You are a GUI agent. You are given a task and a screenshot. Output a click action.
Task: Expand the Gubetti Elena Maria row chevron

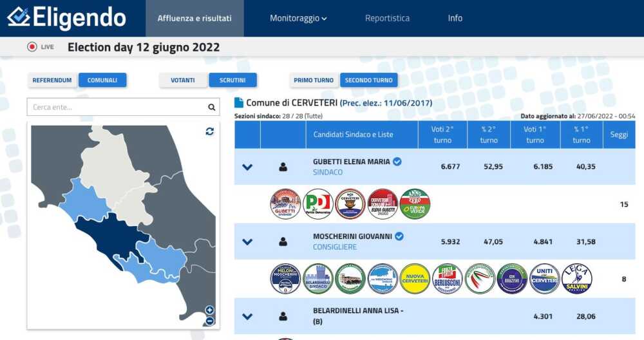click(247, 167)
